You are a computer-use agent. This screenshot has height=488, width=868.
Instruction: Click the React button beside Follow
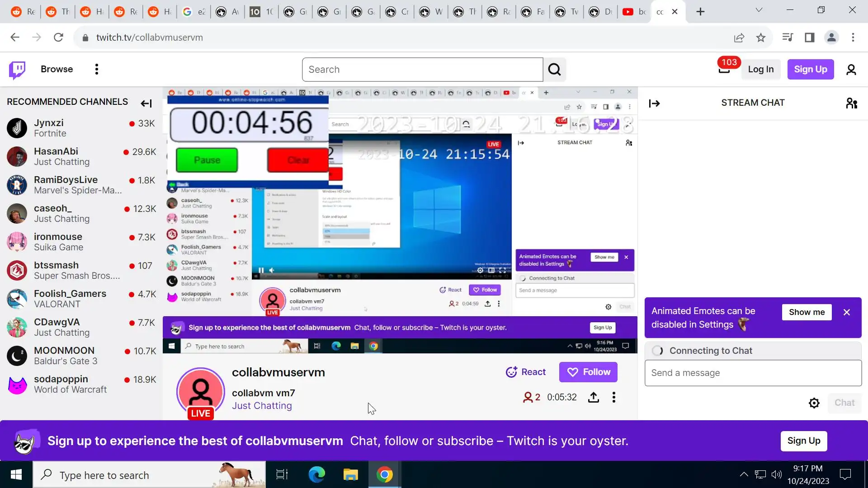point(526,372)
